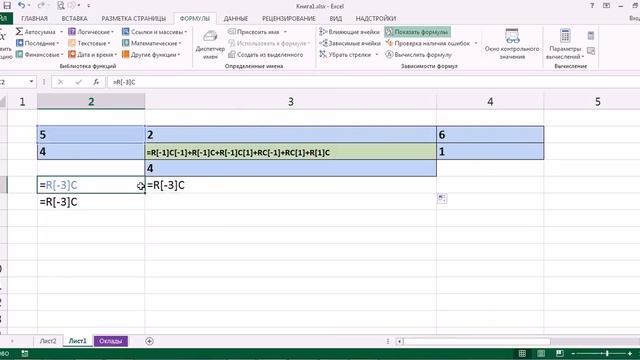Click Влияющие ячейки
This screenshot has width=640, height=360.
point(349,32)
